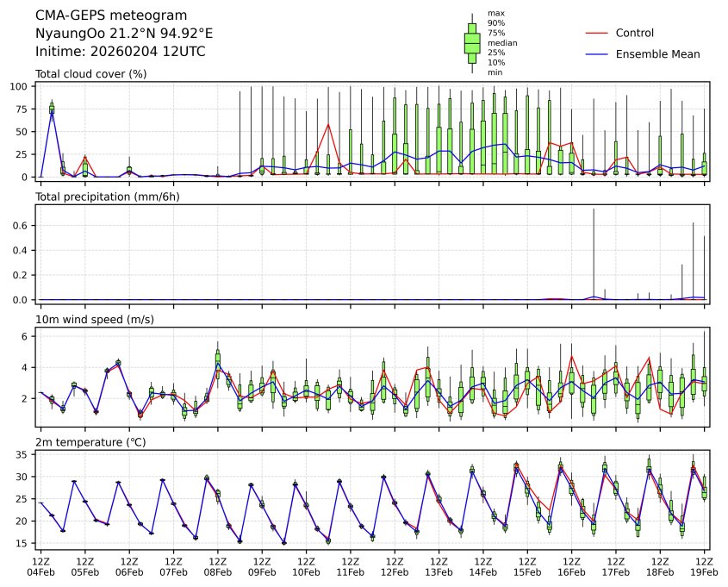Select the 04Feb date on the time axis
728x587 pixels.
tap(40, 571)
